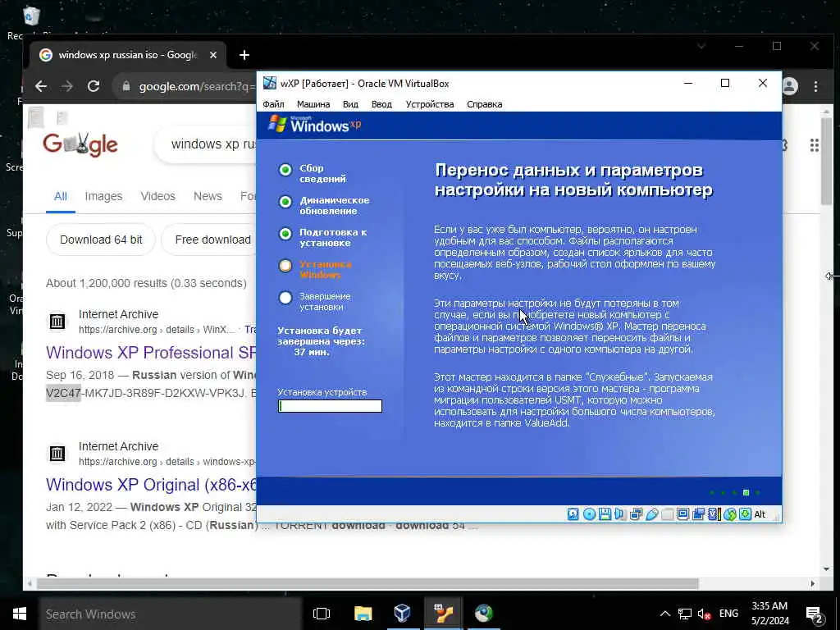Open 'Windows XP Original (x86-x6' result link
Viewport: 840px width, 630px height.
point(151,484)
